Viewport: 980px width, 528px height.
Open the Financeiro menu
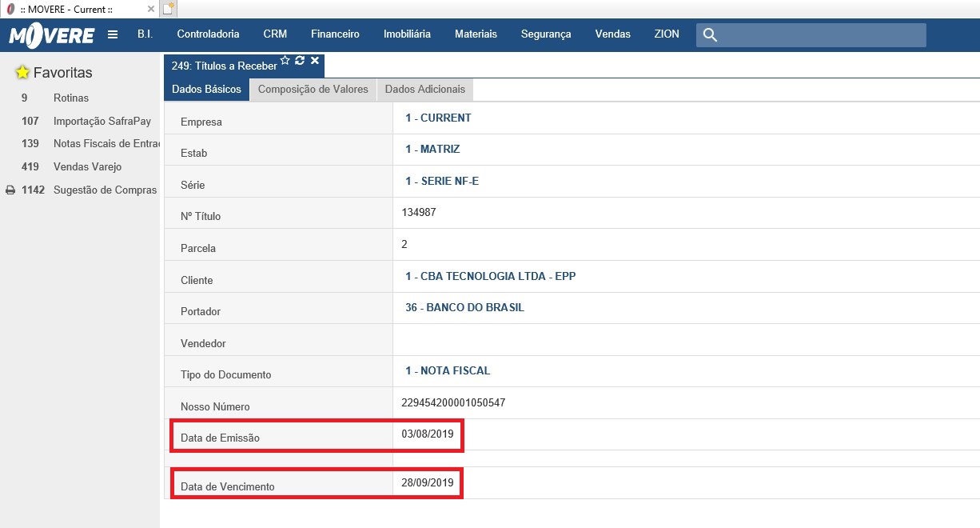[335, 34]
